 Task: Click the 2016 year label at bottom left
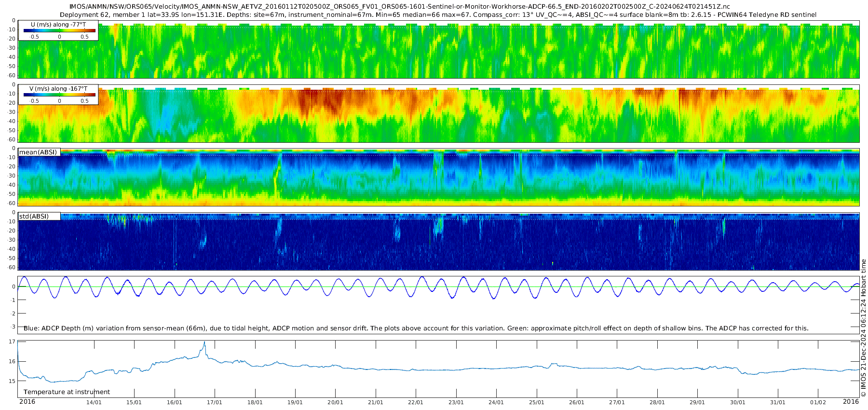[x=27, y=402]
